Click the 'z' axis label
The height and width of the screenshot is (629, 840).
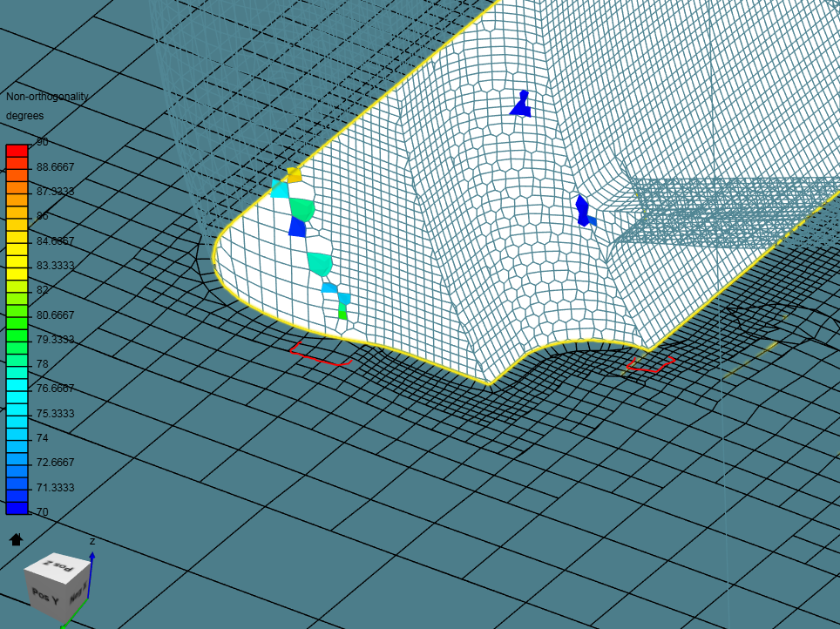pos(92,541)
